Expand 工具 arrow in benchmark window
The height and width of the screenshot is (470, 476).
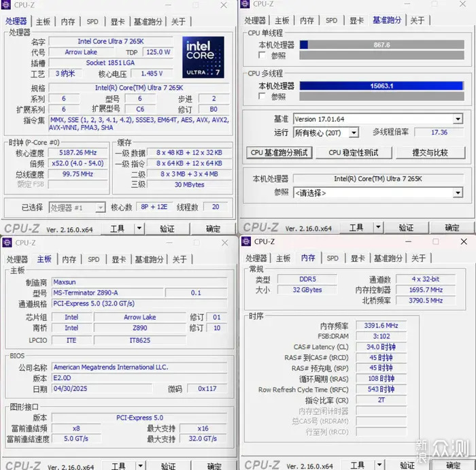coord(378,227)
